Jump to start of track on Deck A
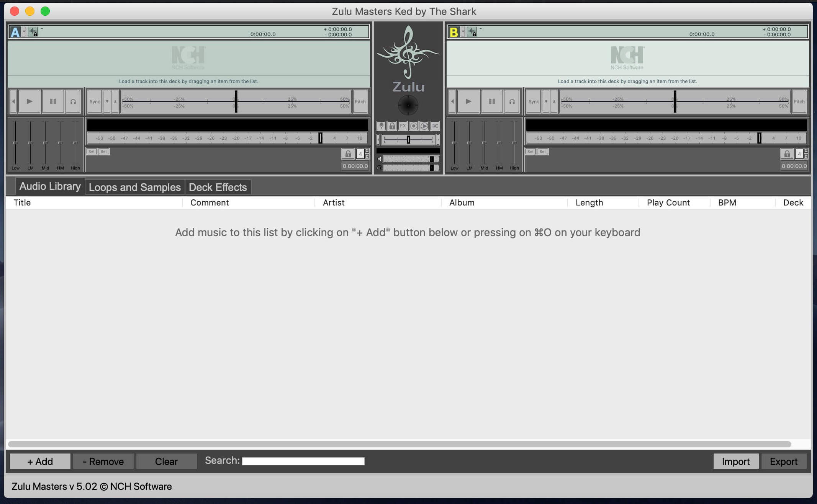The height and width of the screenshot is (504, 817). coord(13,101)
